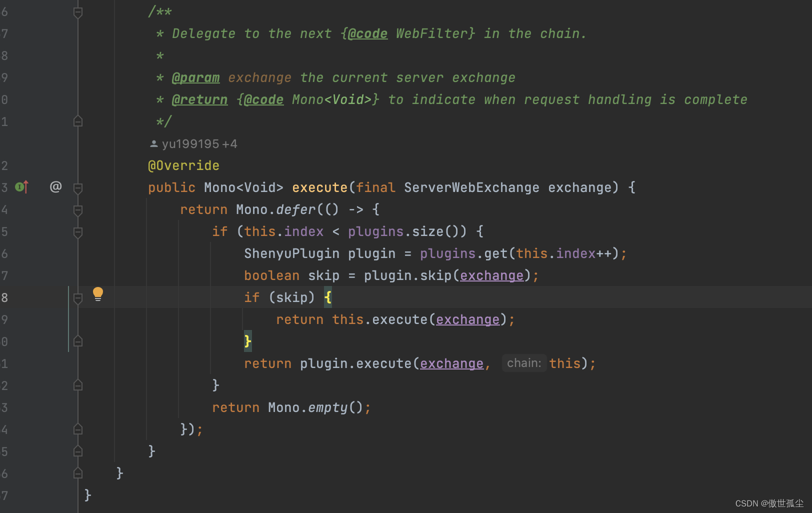Collapse the execute method via its fold marker
The width and height of the screenshot is (812, 513).
click(x=78, y=188)
